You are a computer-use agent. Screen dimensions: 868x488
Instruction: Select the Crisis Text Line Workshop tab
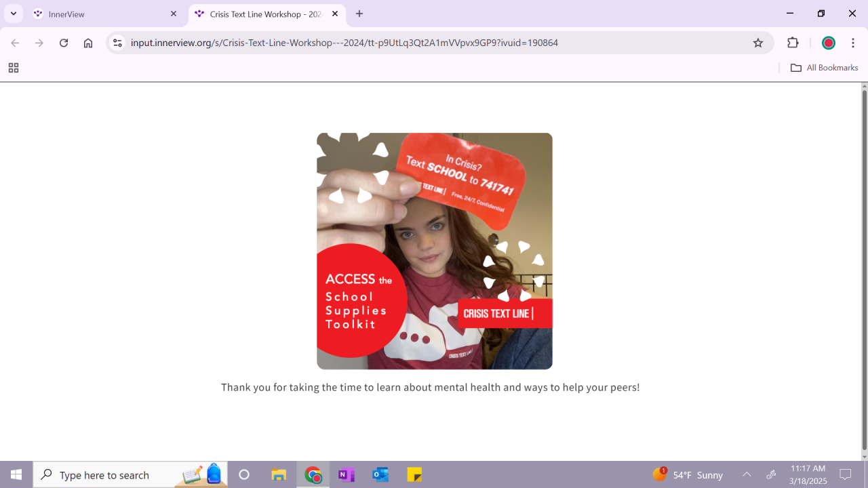pos(267,14)
